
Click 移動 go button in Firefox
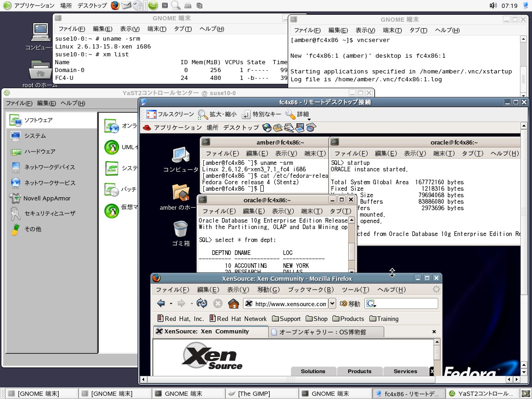[350, 304]
